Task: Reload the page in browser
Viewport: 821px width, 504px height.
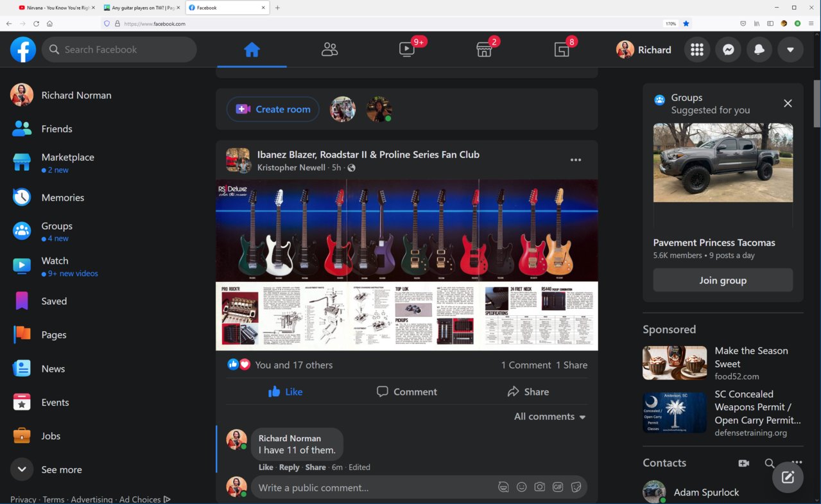Action: [36, 24]
